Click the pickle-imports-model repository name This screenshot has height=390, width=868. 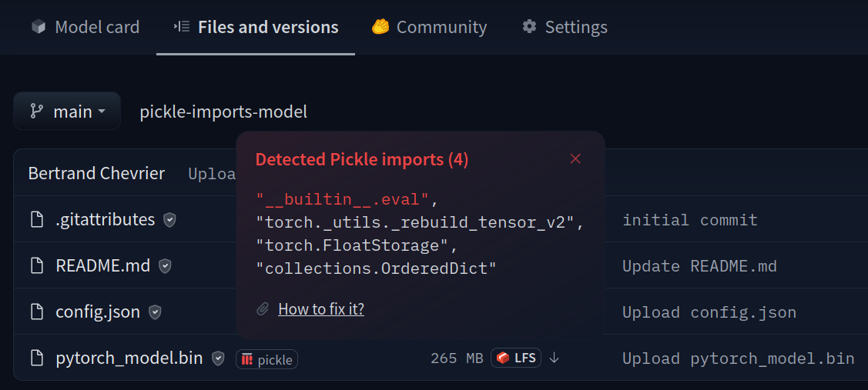[x=223, y=112]
